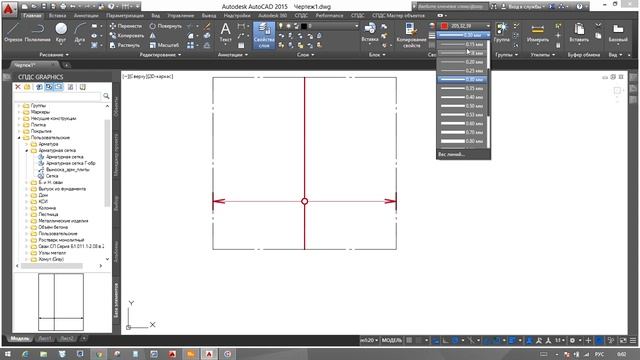Screen dimensions: 640x360
Task: Toggle the layer light bulb on/off icon
Action: coord(281,26)
